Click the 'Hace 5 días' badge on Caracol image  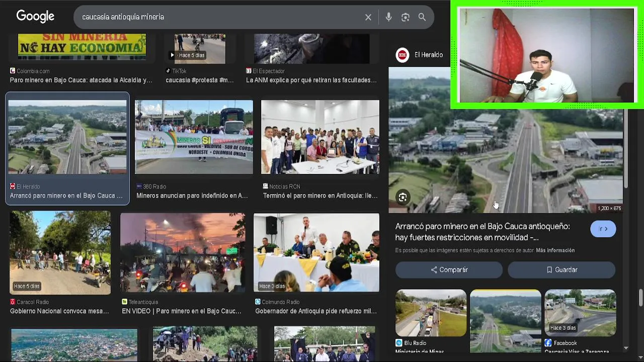[x=27, y=286]
